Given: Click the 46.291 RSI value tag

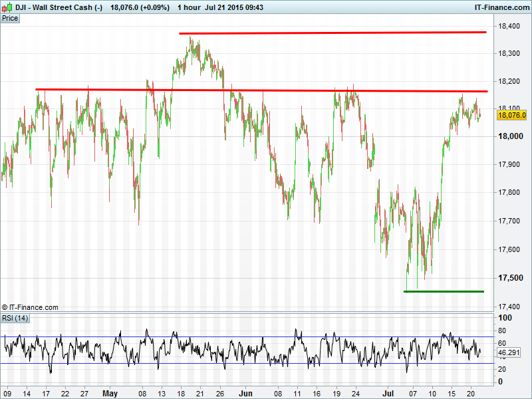Looking at the screenshot, I should click(x=507, y=352).
